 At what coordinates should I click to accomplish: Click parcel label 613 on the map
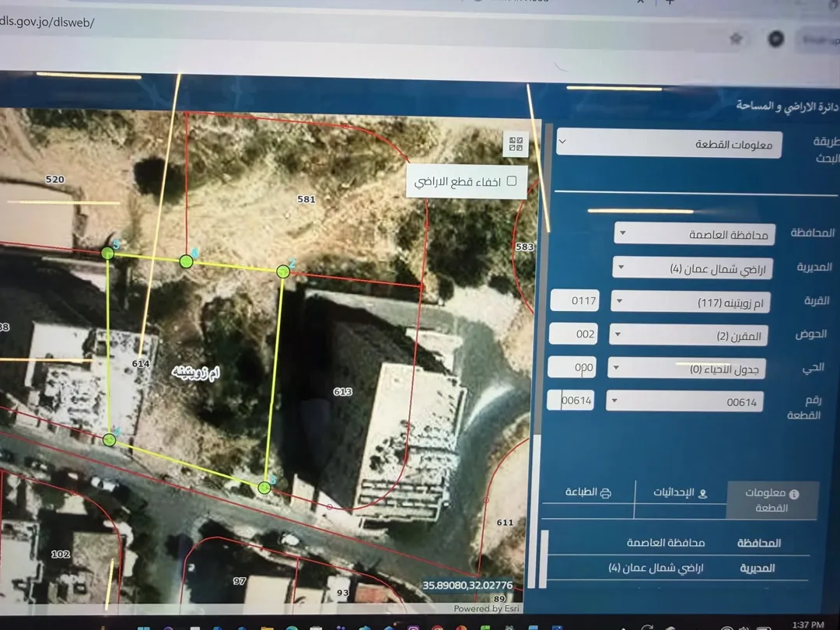[x=342, y=391]
